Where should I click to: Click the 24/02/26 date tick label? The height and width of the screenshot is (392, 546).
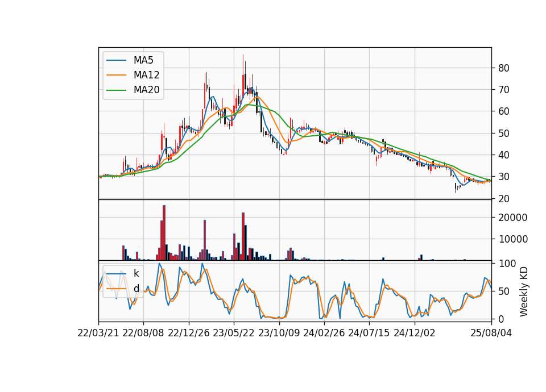(324, 333)
